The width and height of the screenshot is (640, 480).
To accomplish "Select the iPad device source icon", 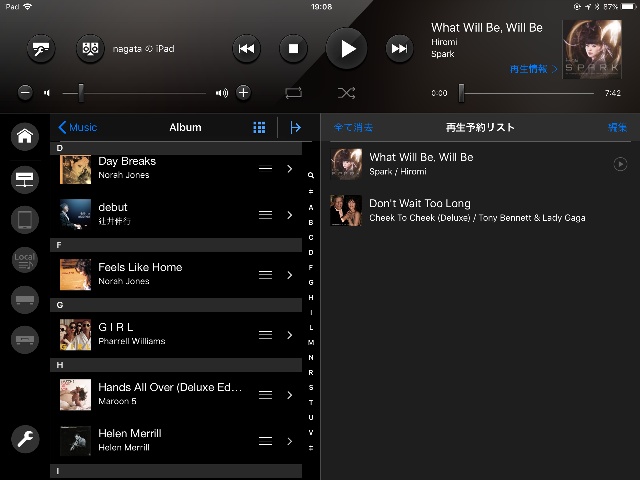I will click(25, 219).
